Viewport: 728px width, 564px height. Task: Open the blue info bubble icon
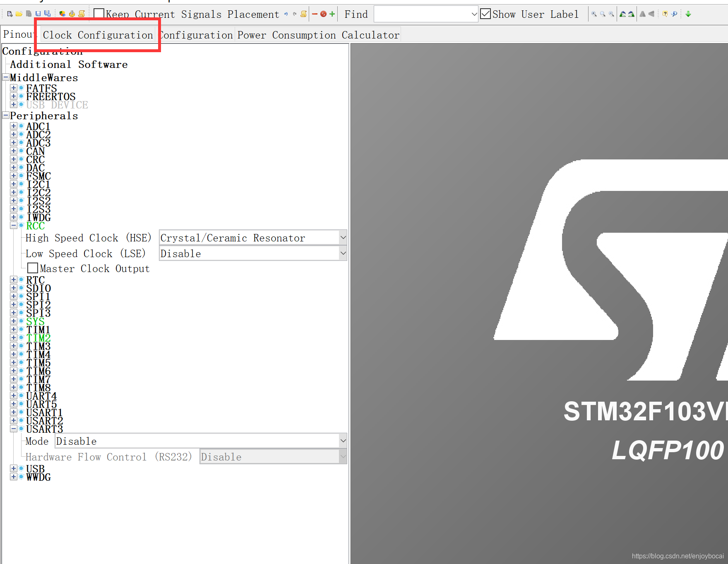click(674, 14)
